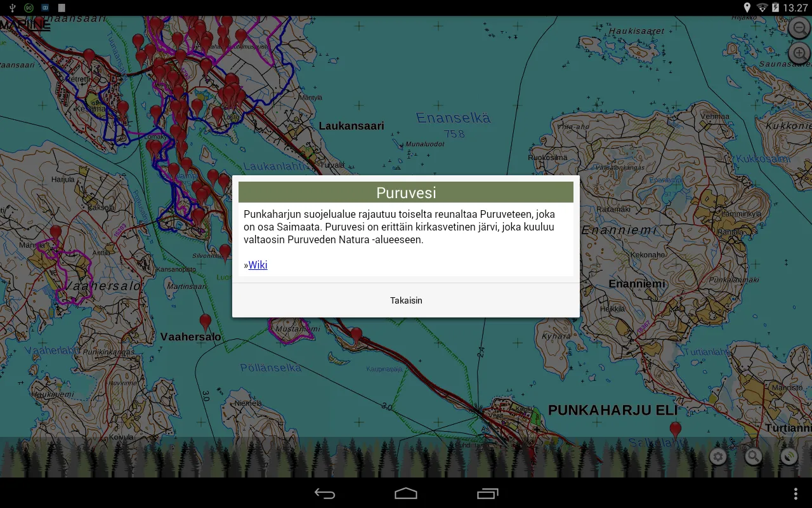812x508 pixels.
Task: Tap the battery status icon
Action: coord(775,8)
